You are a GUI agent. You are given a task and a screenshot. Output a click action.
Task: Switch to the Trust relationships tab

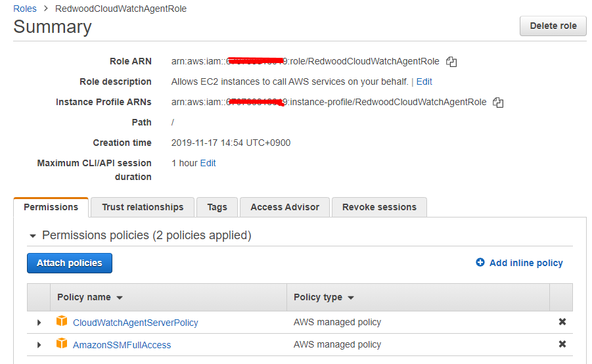[143, 207]
